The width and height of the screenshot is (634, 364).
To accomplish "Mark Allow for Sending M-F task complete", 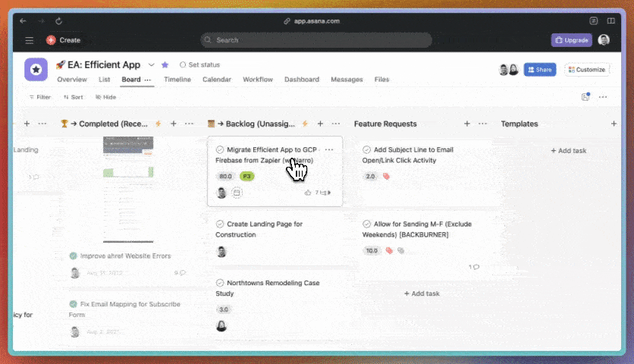I will (367, 224).
